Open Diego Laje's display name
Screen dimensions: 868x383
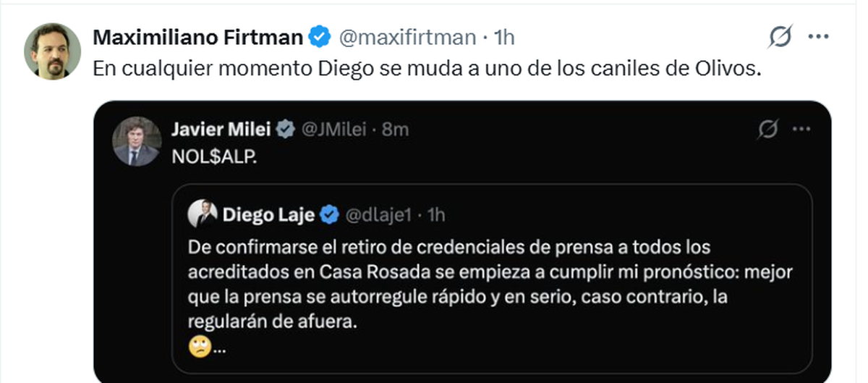point(268,214)
